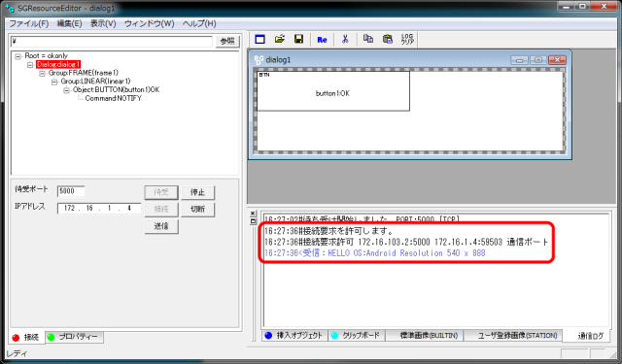Click the IPアドレス input field

click(99, 209)
